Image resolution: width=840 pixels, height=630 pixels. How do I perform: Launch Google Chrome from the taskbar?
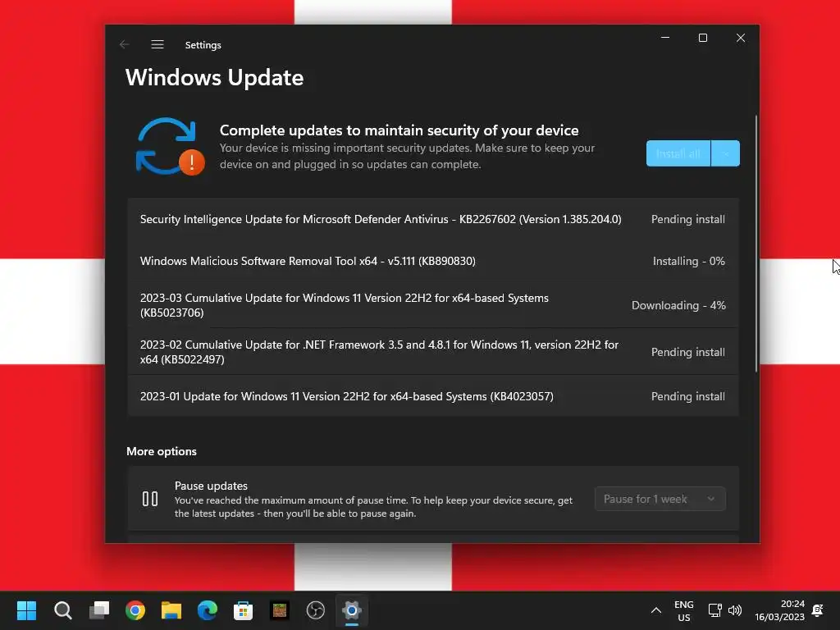(135, 610)
